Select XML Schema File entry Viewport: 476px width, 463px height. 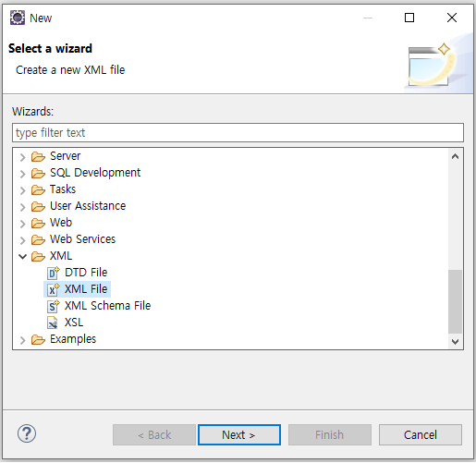(107, 306)
